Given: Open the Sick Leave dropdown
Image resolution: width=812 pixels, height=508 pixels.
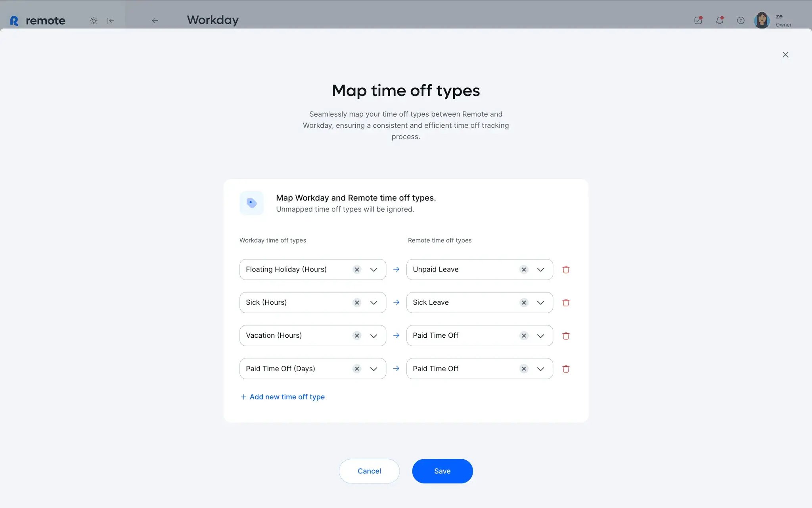Looking at the screenshot, I should [x=540, y=302].
